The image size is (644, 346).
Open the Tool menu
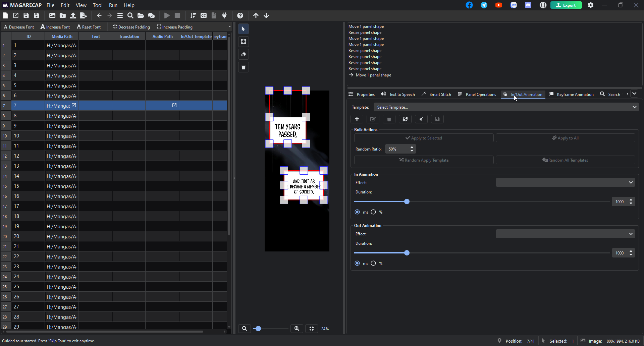tap(98, 5)
